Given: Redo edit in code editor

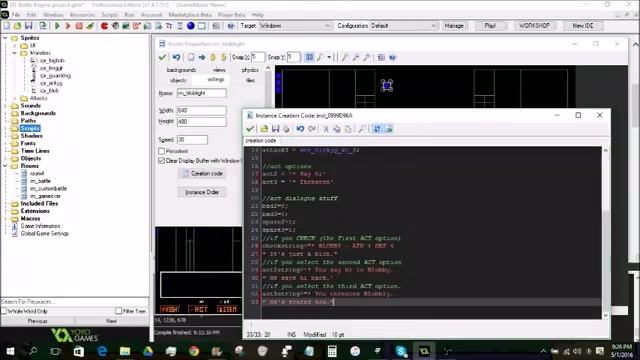Looking at the screenshot, I should coord(312,129).
